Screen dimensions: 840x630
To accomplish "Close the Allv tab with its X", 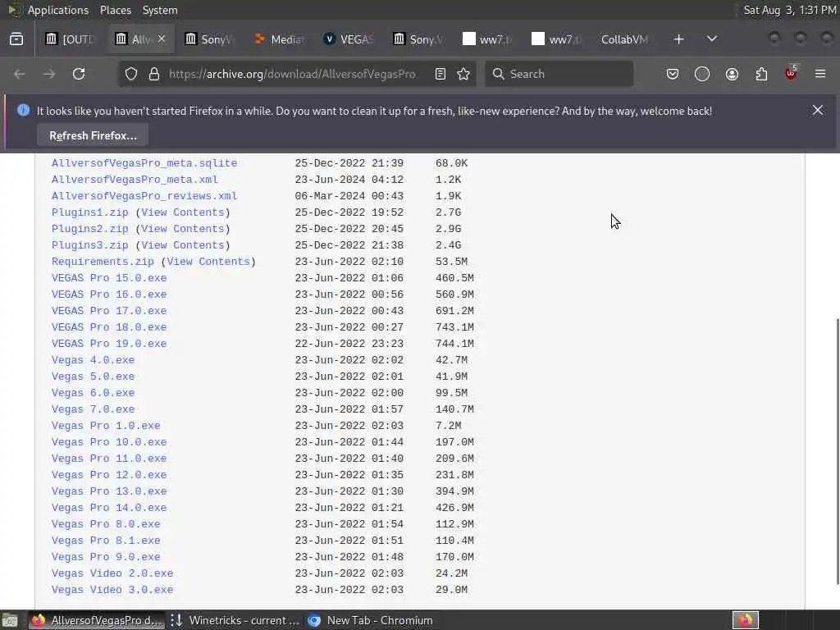I will 162,39.
